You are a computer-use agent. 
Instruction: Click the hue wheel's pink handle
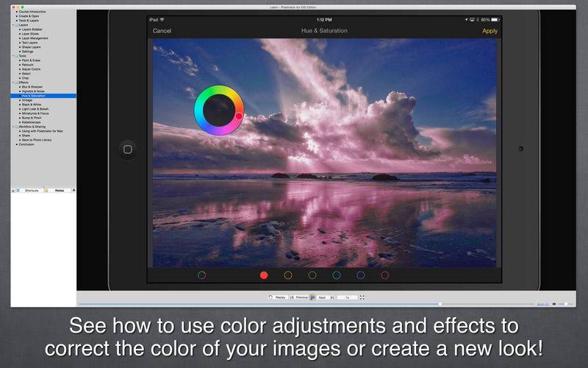[x=239, y=116]
